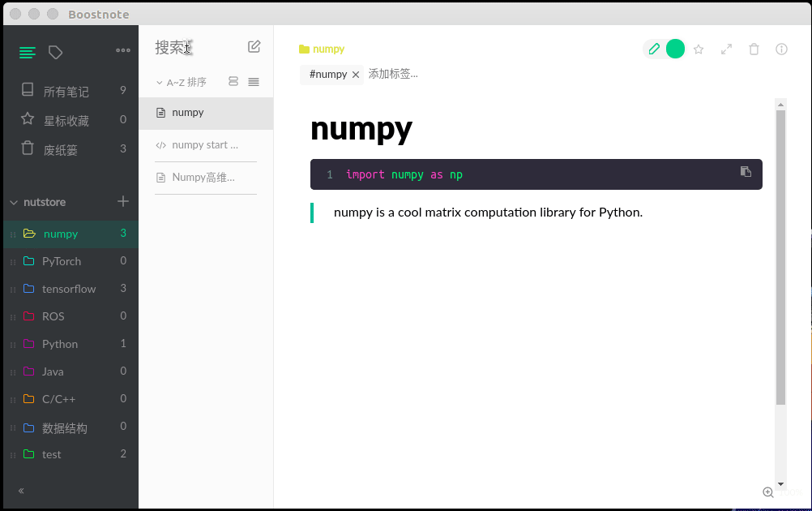Viewport: 812px width, 511px height.
Task: Create a new note with pencil-square icon
Action: coord(254,47)
